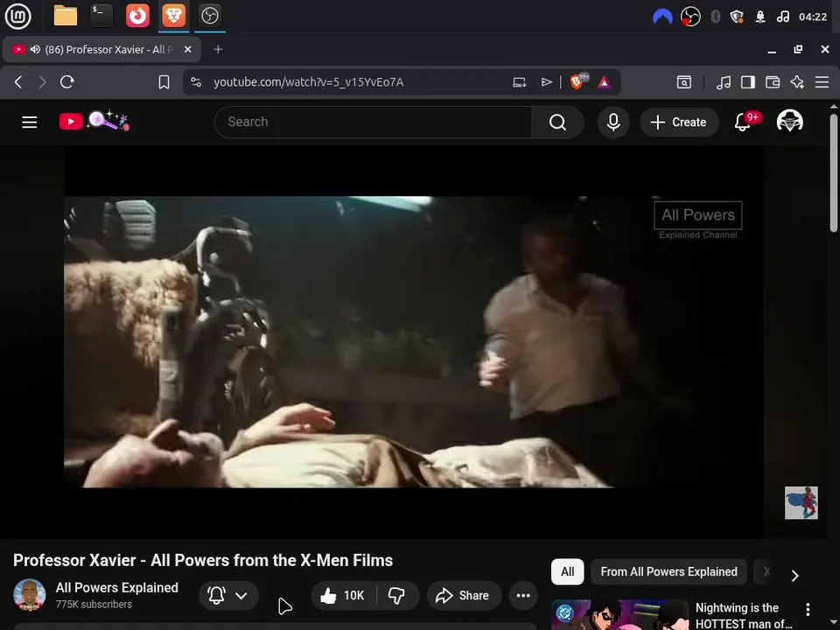Open the account avatar menu
This screenshot has height=630, width=840.
(x=789, y=122)
